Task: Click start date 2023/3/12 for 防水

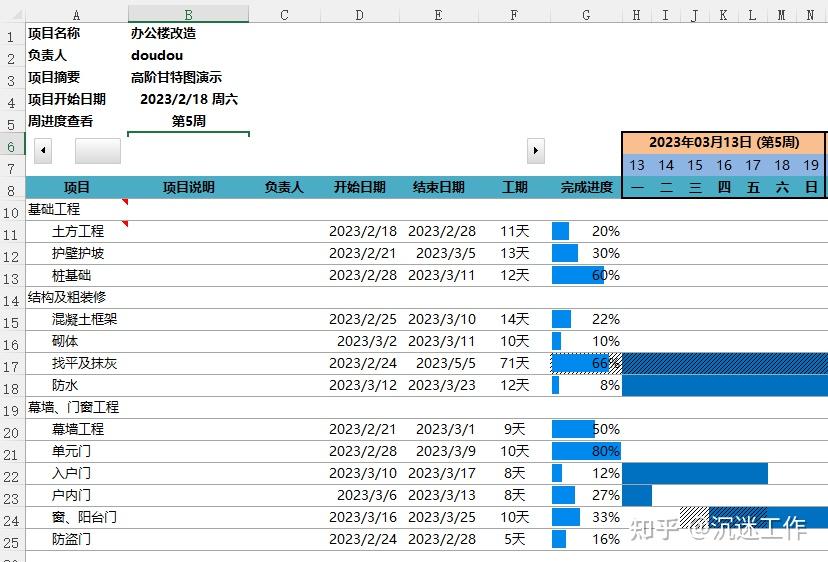Action: pos(360,386)
